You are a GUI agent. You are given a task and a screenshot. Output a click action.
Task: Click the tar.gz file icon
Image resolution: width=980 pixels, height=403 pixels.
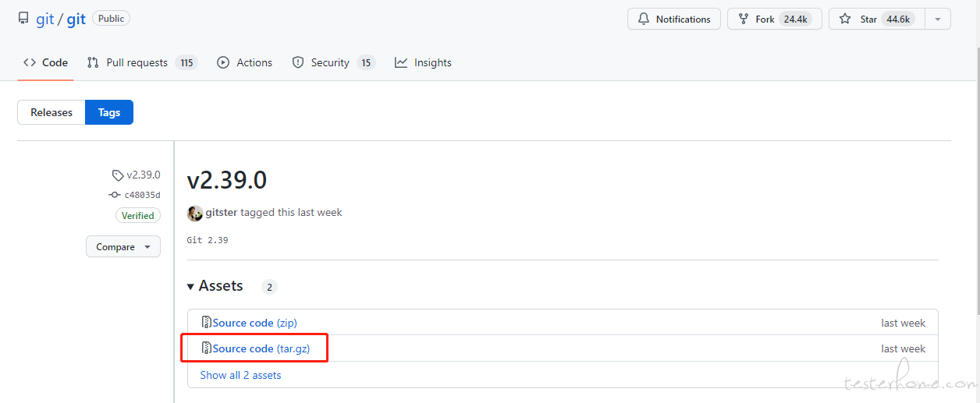click(x=207, y=348)
